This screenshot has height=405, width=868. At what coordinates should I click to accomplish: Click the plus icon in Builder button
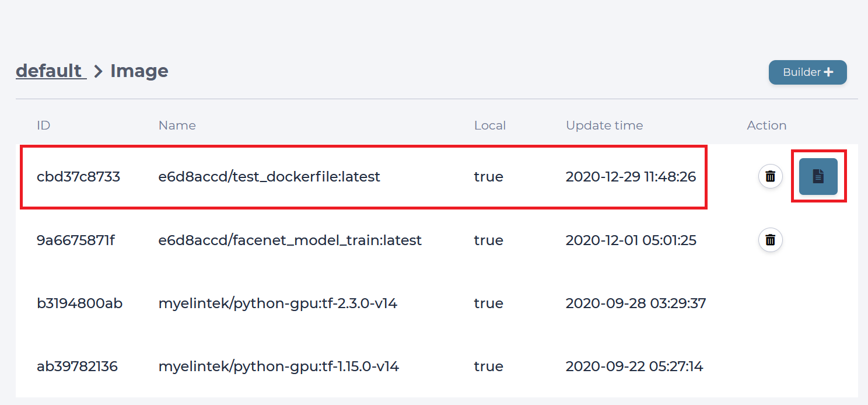828,72
